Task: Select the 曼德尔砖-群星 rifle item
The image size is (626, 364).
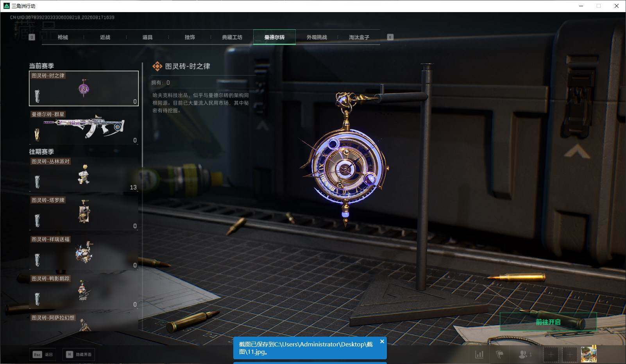Action: [x=84, y=127]
